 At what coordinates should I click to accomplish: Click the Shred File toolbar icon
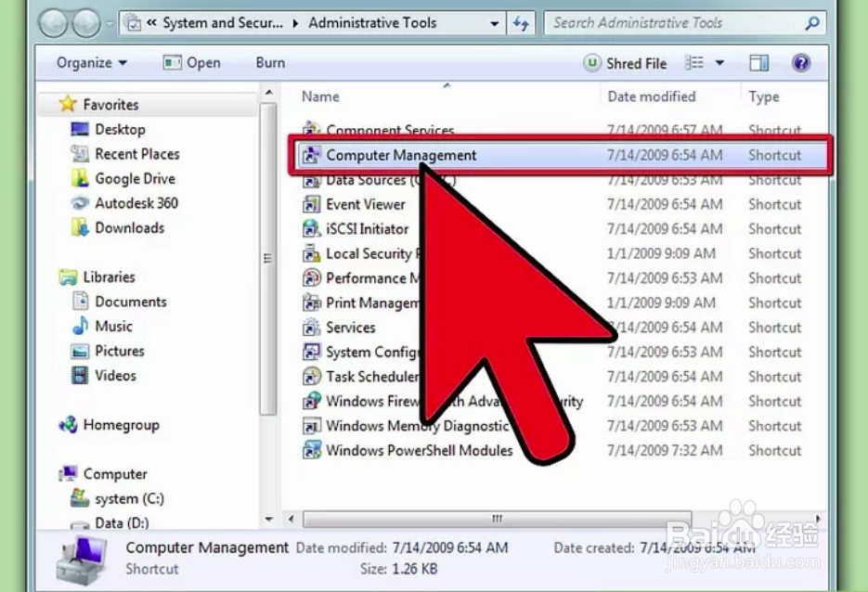pos(591,62)
